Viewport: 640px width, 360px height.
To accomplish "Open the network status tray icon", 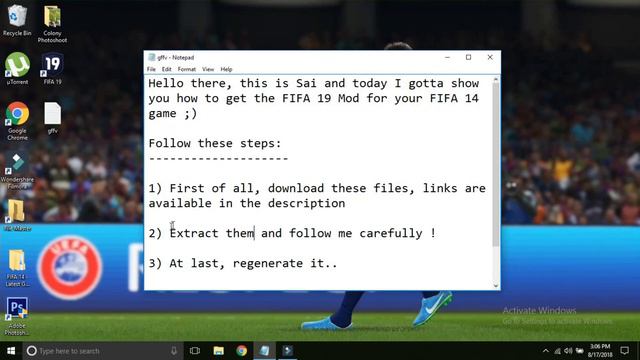I will 557,351.
